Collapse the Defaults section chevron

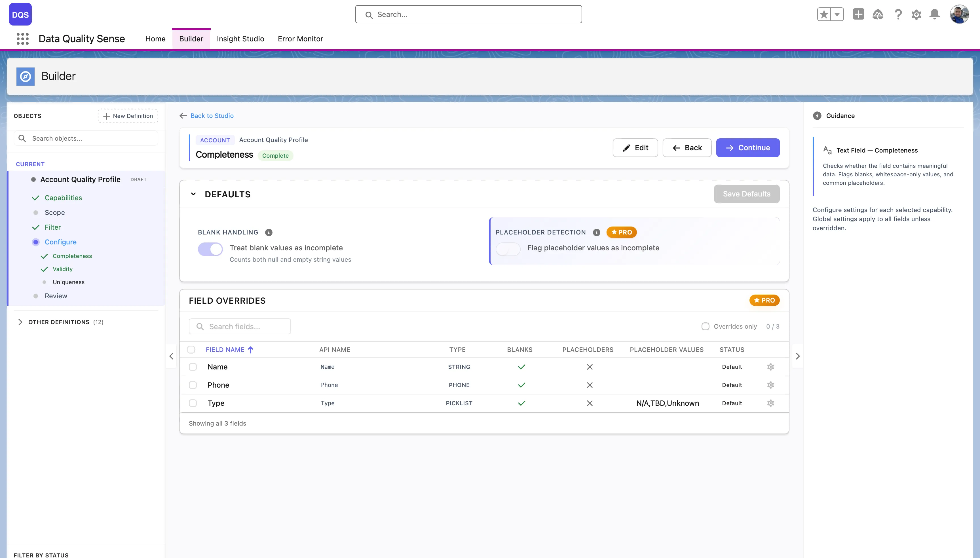pos(194,194)
